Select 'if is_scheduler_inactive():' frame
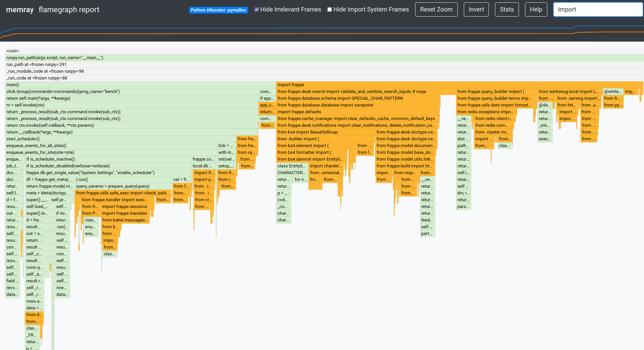This screenshot has height=350, width=644. coord(108,159)
